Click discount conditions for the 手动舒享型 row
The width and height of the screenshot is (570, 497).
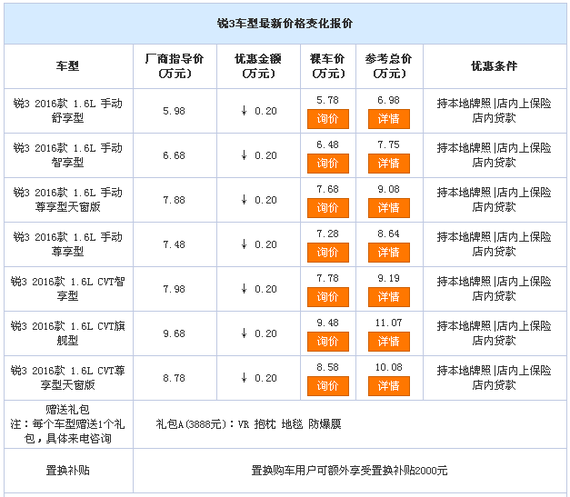tap(494, 111)
